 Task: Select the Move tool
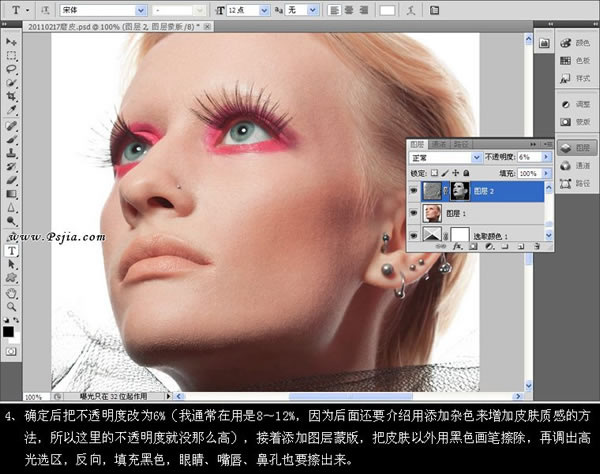point(11,42)
